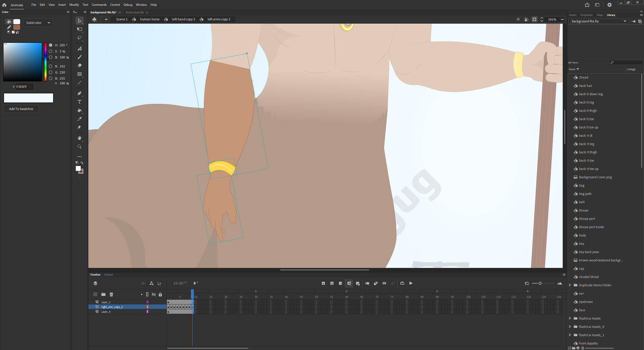This screenshot has height=350, width=644.
Task: Pick the Eraser tool in the toolbar
Action: [80, 65]
